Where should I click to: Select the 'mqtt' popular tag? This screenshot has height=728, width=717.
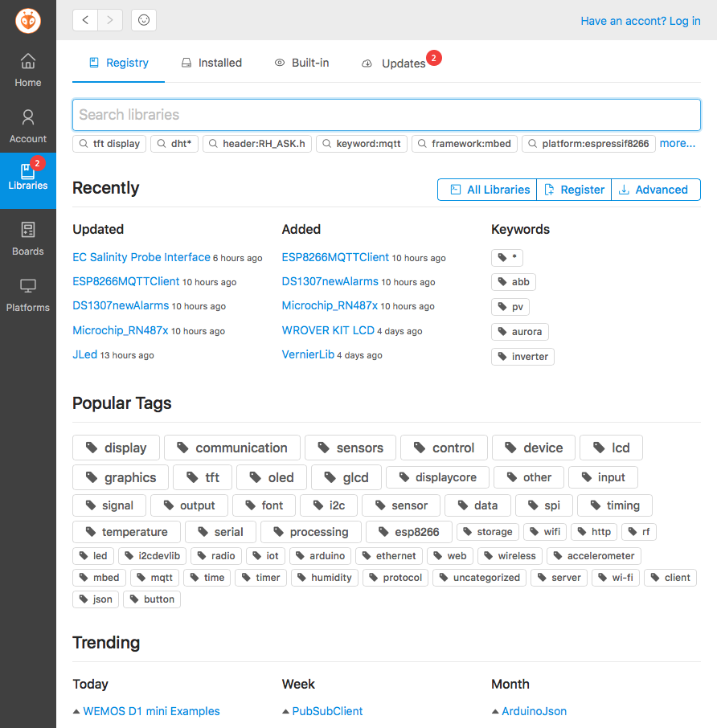click(x=154, y=578)
